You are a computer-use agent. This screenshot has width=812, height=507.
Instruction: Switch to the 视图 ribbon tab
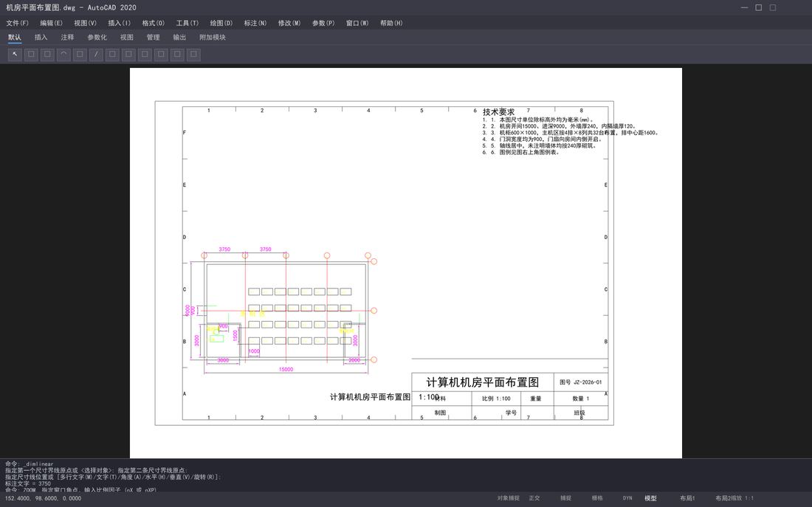[126, 38]
